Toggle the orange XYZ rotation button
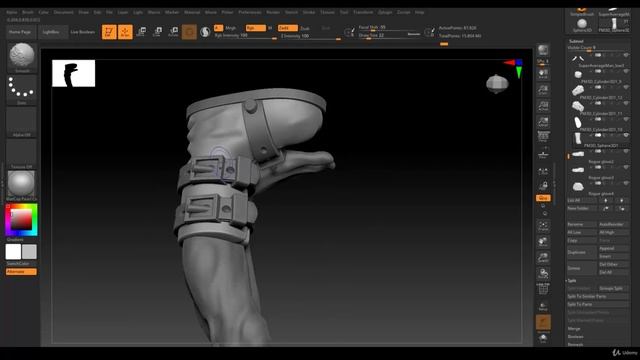Screen dimensions: 640x360 click(543, 198)
